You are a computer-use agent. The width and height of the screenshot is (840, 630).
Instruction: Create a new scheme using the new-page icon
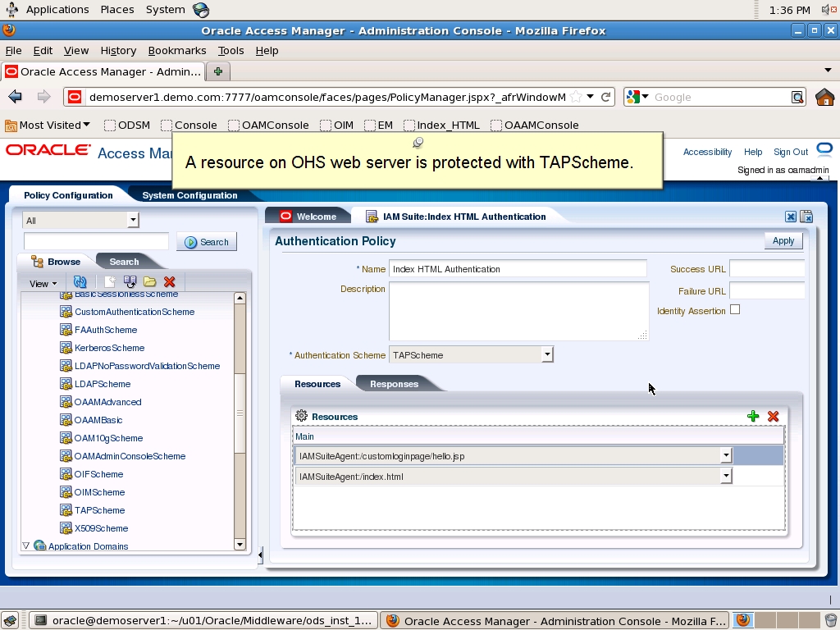click(x=108, y=282)
